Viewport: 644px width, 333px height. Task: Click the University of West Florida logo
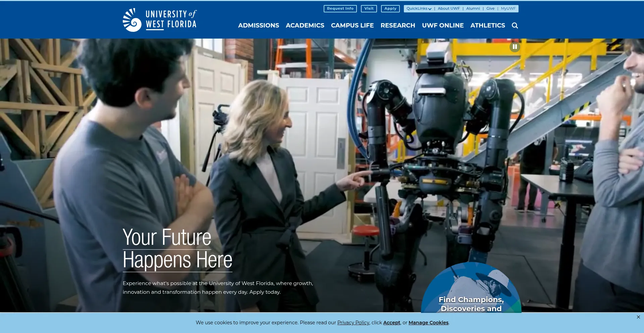(x=160, y=20)
